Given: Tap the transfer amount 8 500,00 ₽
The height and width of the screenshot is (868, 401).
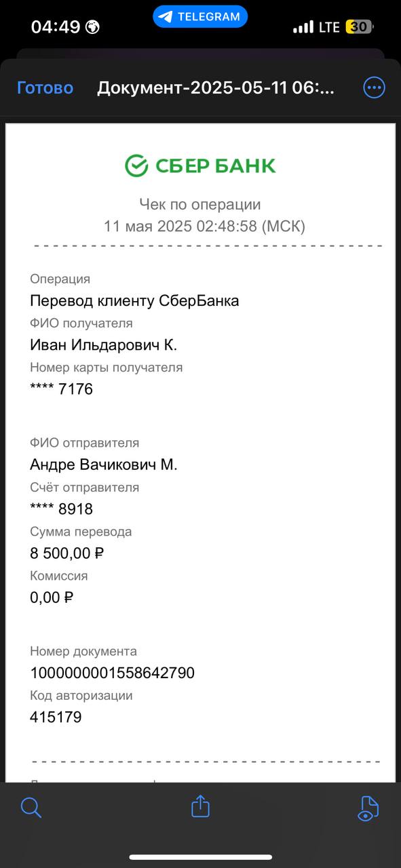Looking at the screenshot, I should pos(67,553).
